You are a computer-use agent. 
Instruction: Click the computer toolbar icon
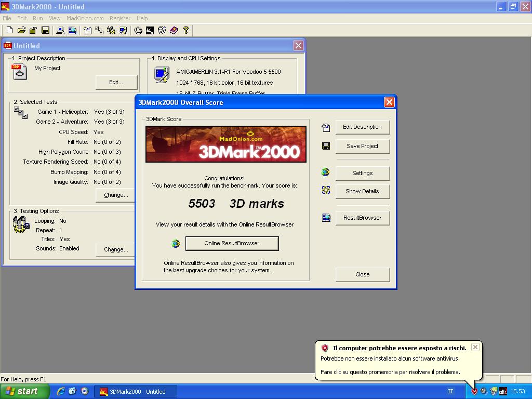pyautogui.click(x=60, y=31)
